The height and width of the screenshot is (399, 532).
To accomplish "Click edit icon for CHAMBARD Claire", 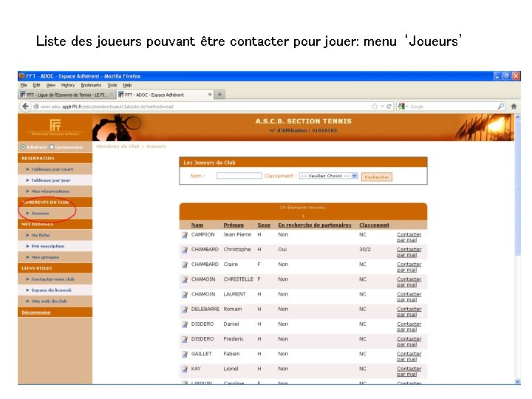I will point(185,265).
